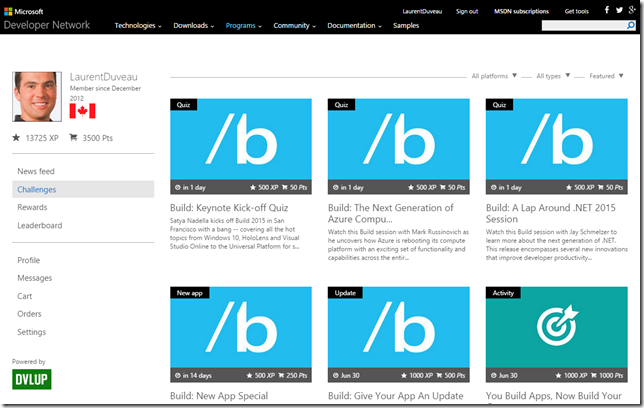Open the Featured sort dropdown
Image resolution: width=644 pixels, height=408 pixels.
[606, 76]
